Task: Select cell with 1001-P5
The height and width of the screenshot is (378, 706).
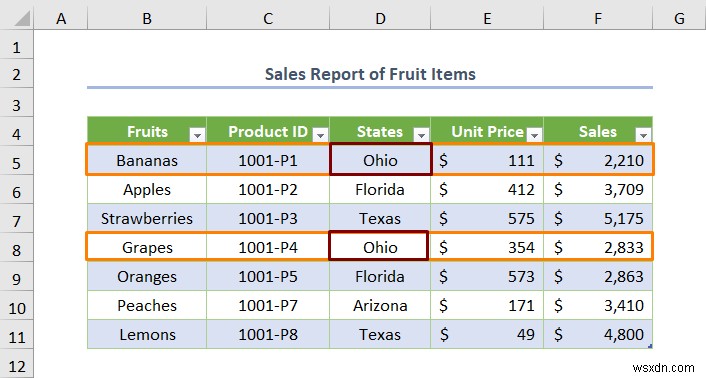Action: tap(268, 276)
